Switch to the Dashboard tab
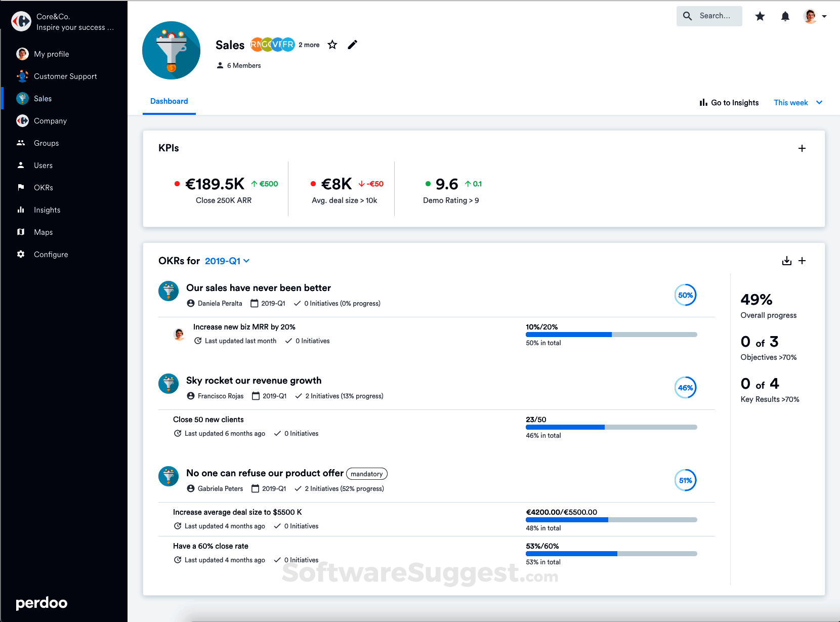840x622 pixels. [x=169, y=101]
